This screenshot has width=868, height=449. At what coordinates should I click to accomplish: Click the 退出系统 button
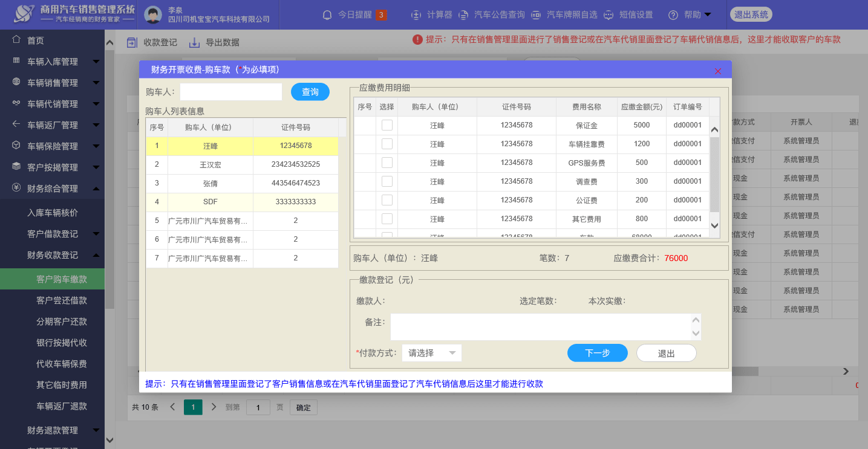click(x=752, y=15)
